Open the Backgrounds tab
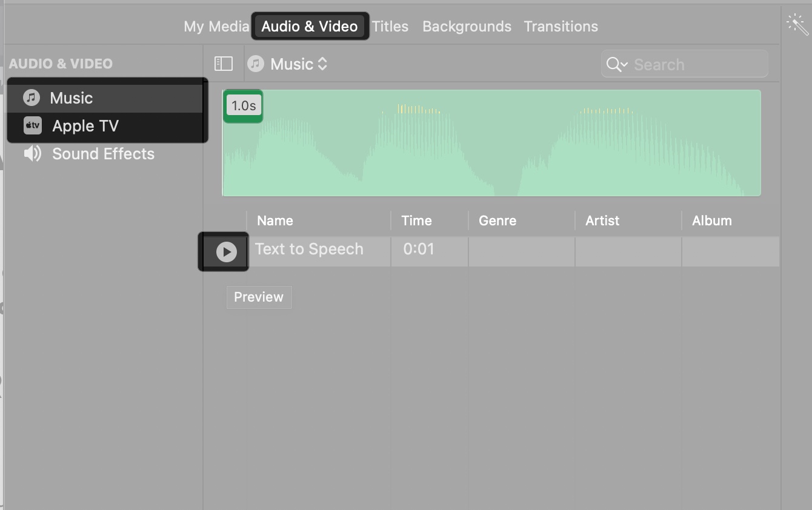 (x=467, y=26)
